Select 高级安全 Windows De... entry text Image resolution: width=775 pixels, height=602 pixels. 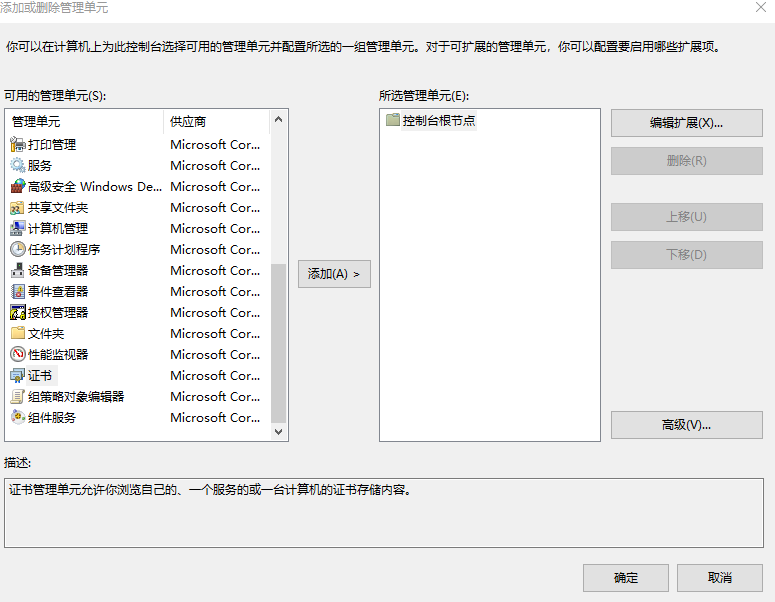click(x=95, y=186)
